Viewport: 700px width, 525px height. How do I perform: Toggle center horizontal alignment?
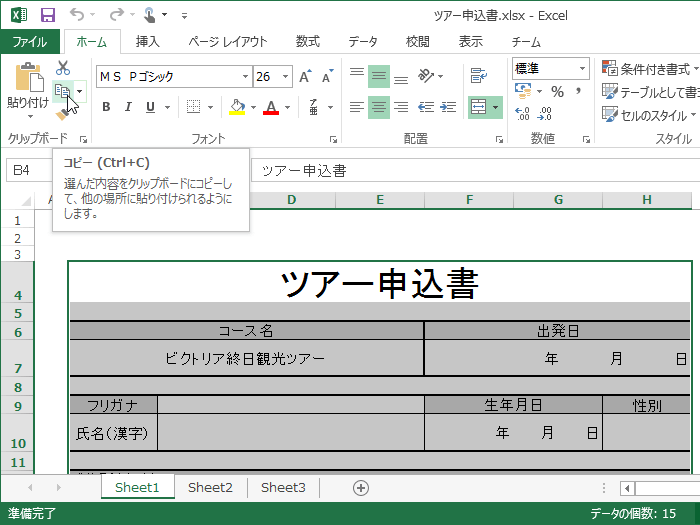point(379,107)
